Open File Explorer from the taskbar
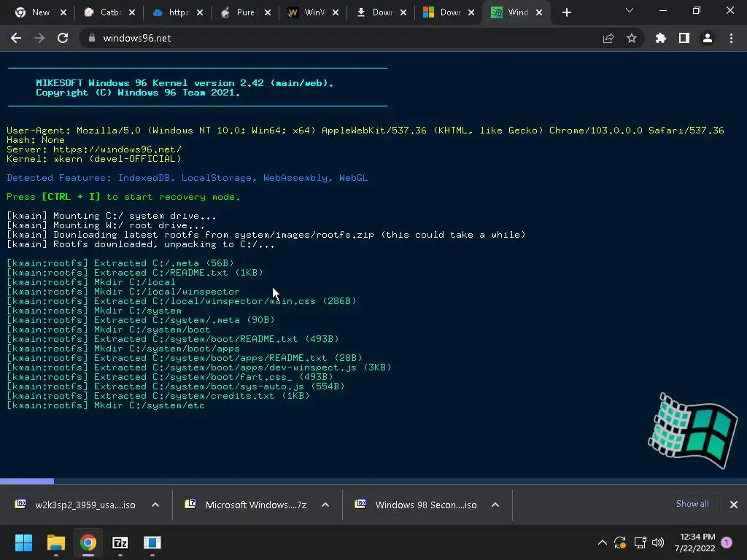This screenshot has height=560, width=747. click(55, 542)
